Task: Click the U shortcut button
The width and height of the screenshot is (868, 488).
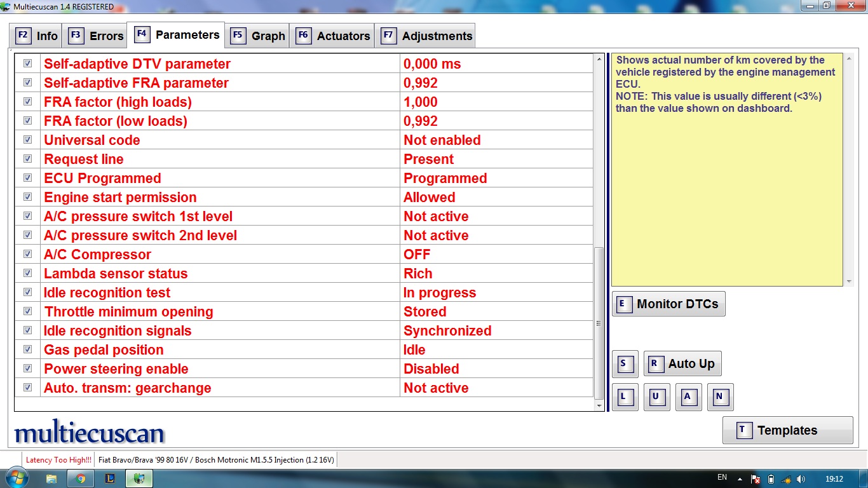Action: (656, 397)
